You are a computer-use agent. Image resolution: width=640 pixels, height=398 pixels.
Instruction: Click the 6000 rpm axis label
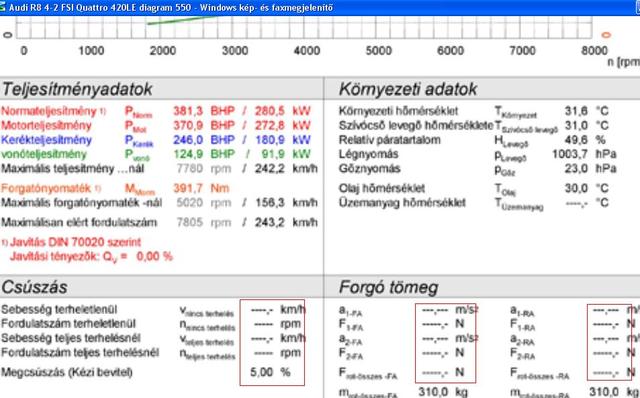tap(450, 51)
